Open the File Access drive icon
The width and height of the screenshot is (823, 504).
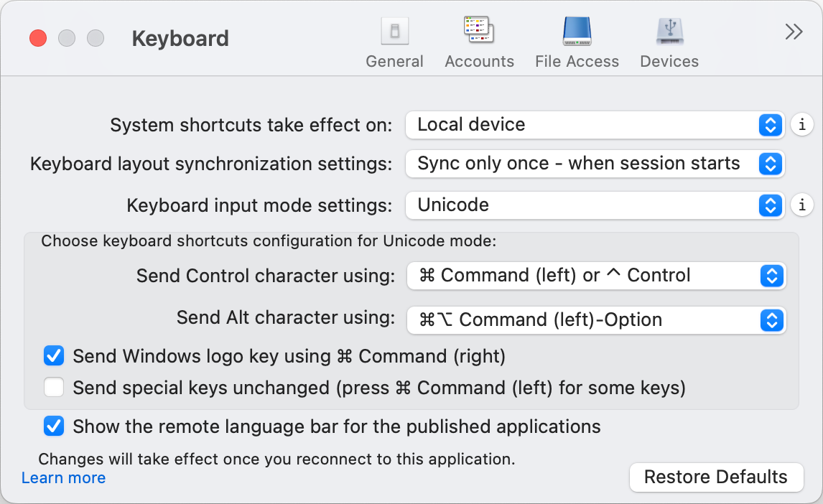577,32
